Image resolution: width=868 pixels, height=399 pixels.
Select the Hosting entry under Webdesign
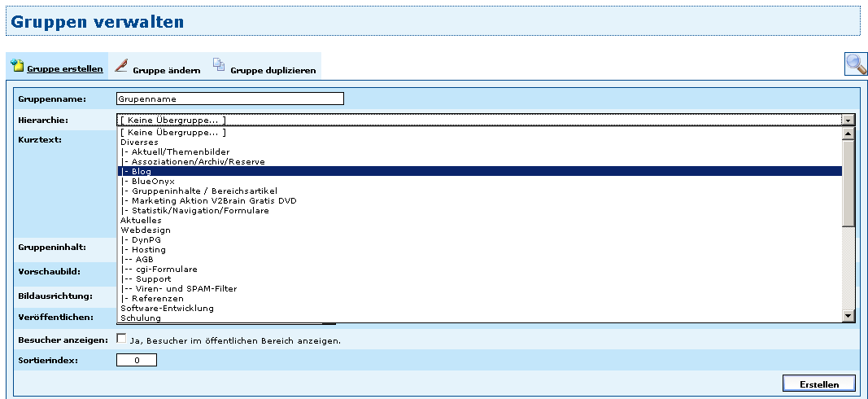(148, 250)
